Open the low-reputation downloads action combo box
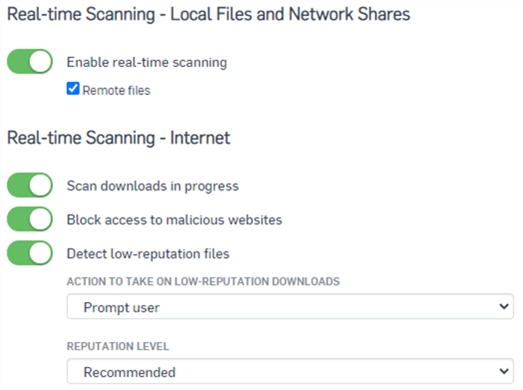 (290, 306)
